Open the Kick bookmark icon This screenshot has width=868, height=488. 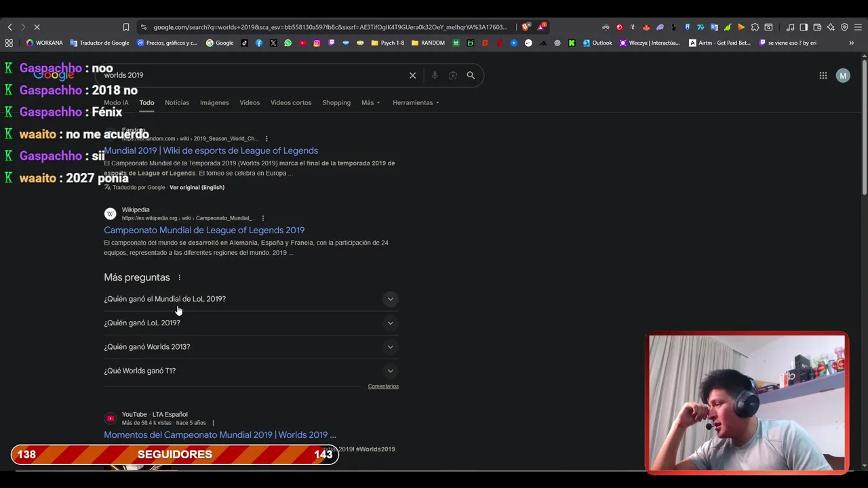point(572,43)
